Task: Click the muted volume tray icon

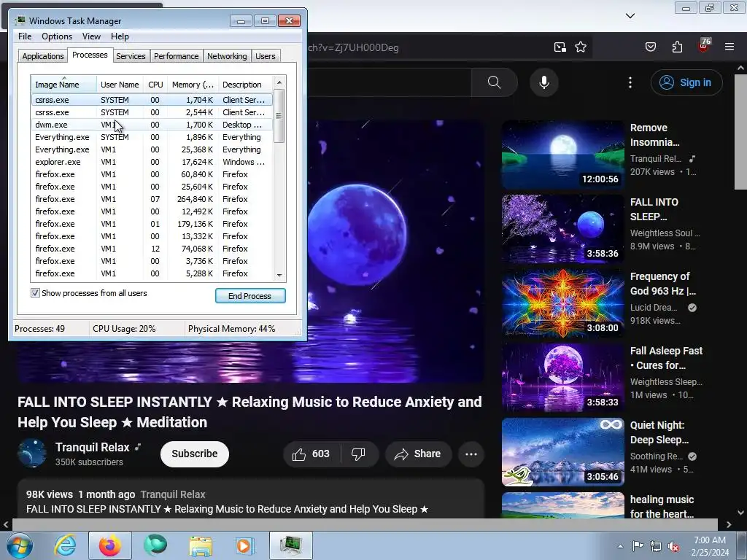Action: tap(673, 546)
